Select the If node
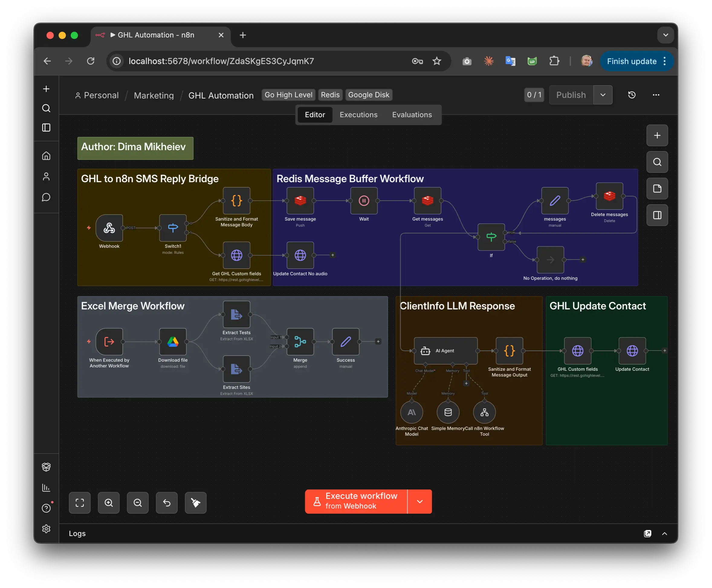 coord(491,237)
